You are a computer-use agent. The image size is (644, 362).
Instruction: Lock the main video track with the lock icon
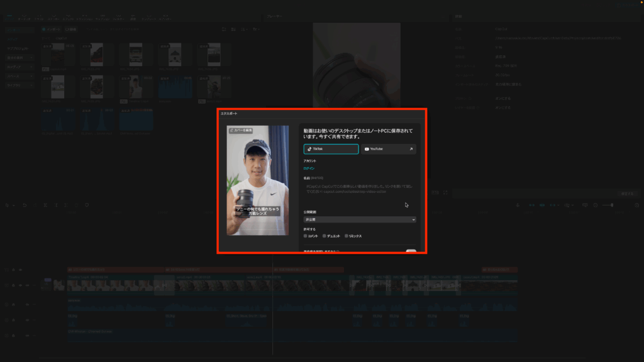(x=13, y=285)
